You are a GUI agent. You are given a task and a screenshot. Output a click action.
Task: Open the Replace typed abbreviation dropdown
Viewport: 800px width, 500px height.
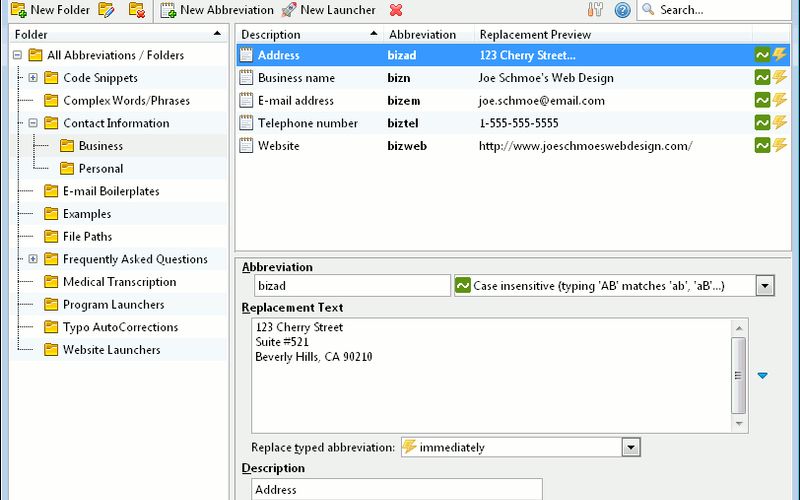click(630, 447)
